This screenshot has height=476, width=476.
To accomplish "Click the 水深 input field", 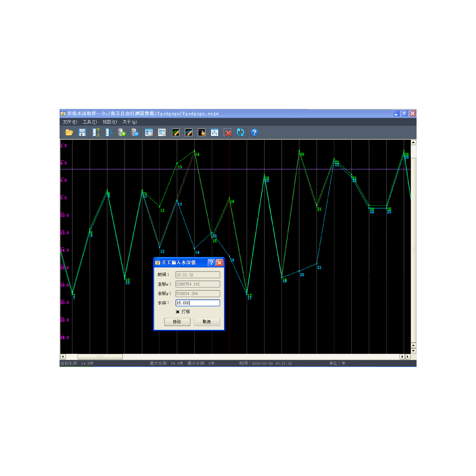I will coord(198,303).
